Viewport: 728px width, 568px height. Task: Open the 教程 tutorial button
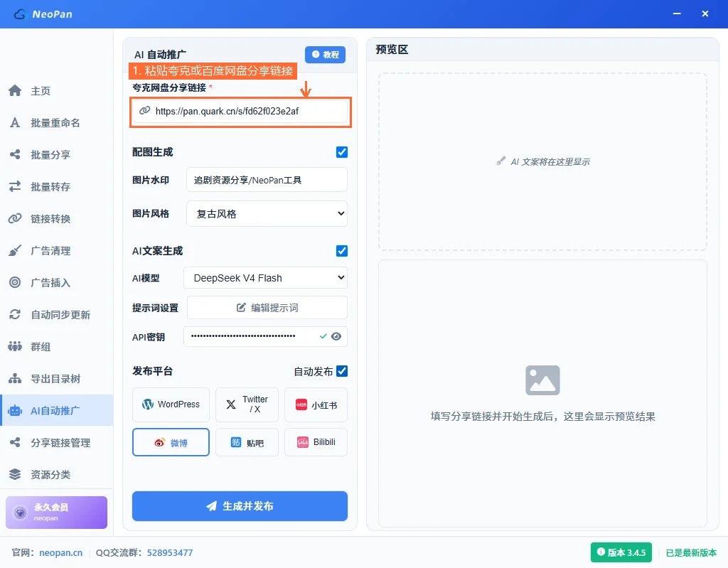point(325,54)
